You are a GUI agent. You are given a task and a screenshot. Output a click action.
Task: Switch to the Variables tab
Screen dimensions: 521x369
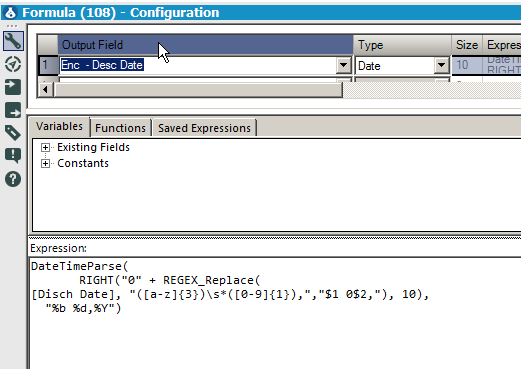click(59, 126)
